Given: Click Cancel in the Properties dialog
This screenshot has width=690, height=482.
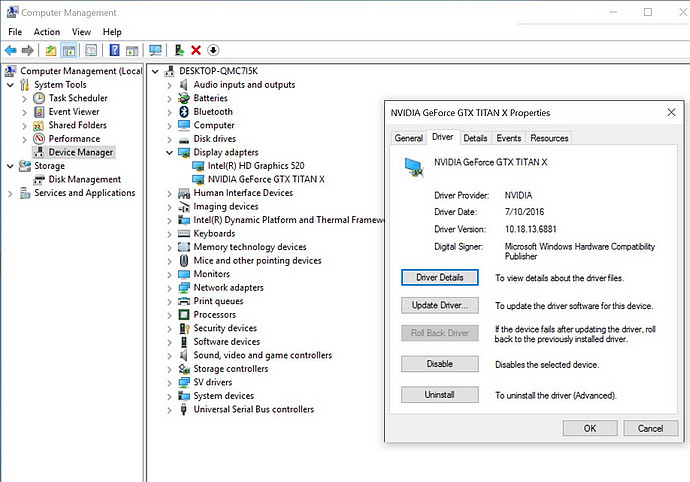Looking at the screenshot, I should (x=650, y=428).
